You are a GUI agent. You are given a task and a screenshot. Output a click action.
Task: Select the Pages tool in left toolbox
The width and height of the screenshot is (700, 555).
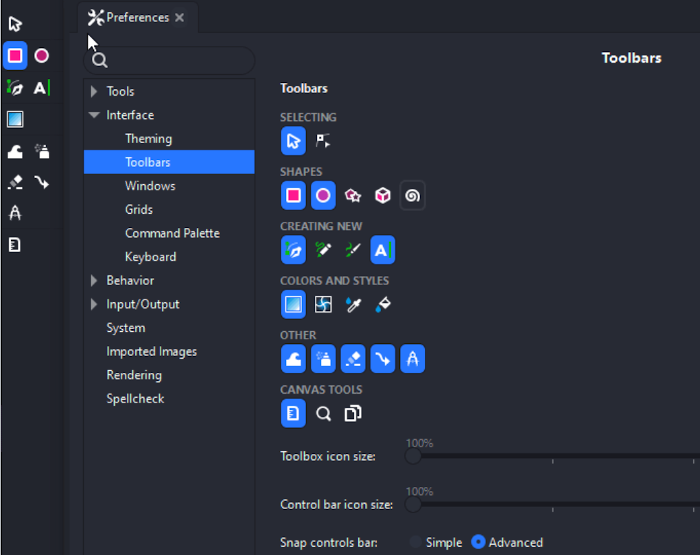coord(15,245)
